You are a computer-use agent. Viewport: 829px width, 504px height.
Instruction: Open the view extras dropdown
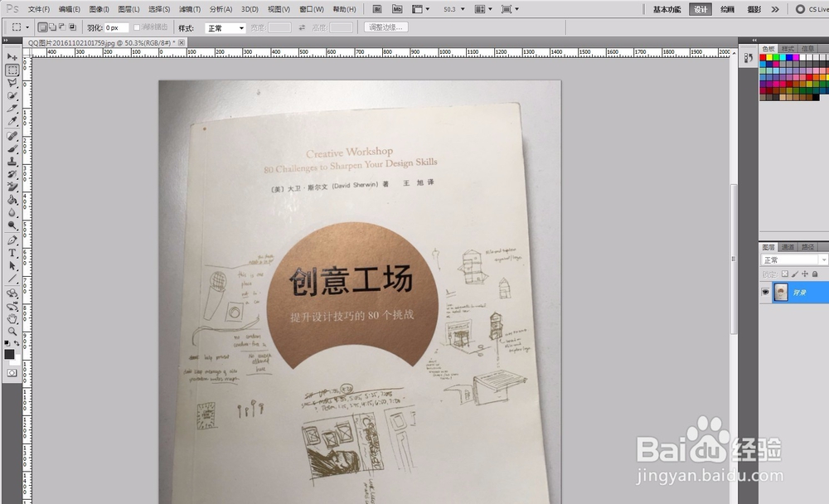421,9
